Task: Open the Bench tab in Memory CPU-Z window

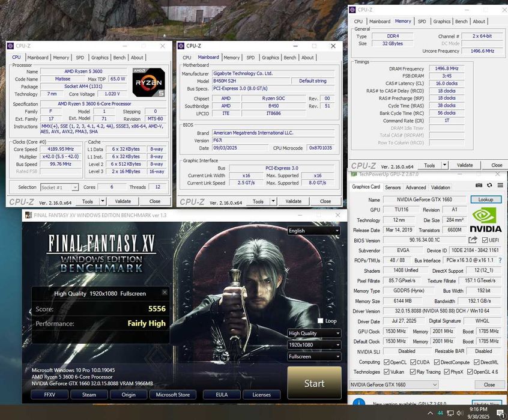Action: 461,22
